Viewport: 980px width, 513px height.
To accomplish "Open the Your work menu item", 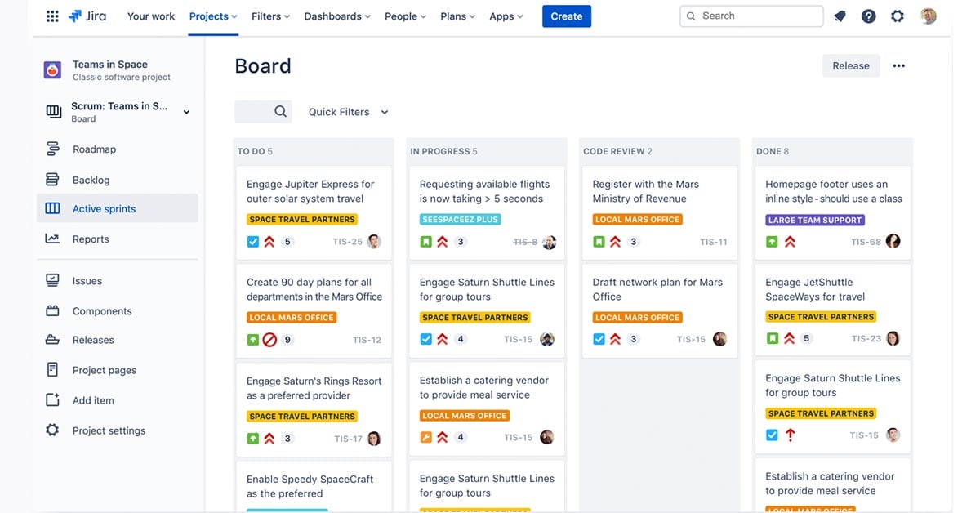I will (151, 16).
